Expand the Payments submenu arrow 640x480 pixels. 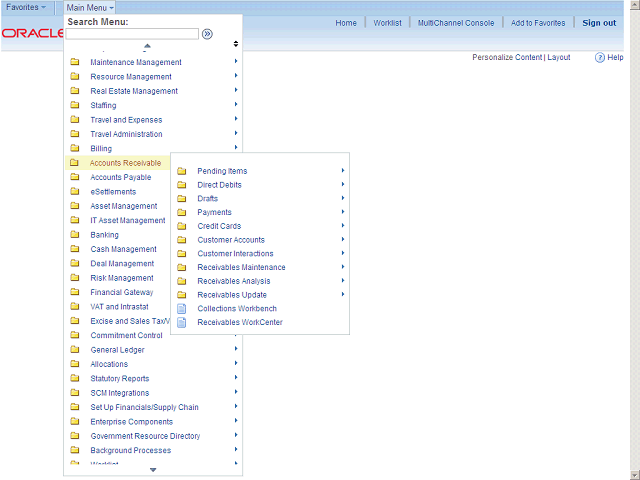pos(342,212)
